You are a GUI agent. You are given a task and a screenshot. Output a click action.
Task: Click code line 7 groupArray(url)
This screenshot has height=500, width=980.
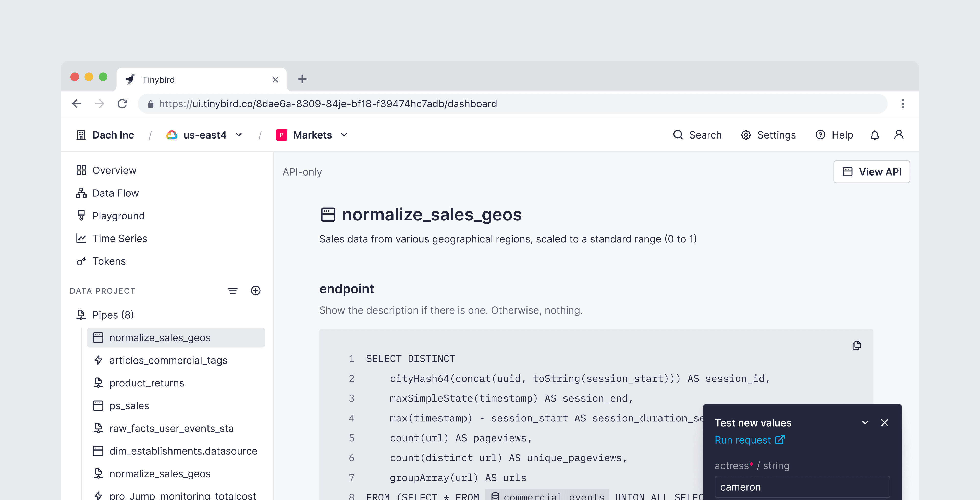pos(458,478)
